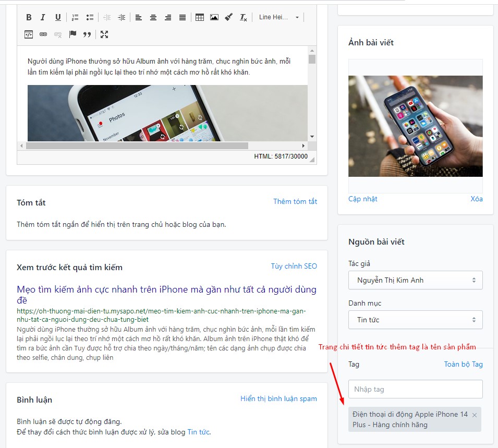The width and height of the screenshot is (498, 448).
Task: Toggle italic formatting in editor
Action: coord(43,17)
